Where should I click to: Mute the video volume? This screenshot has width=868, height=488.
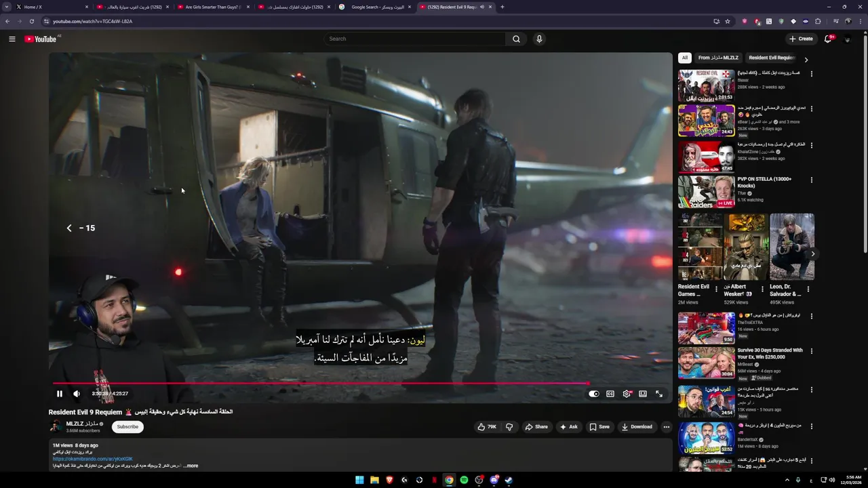tap(77, 394)
